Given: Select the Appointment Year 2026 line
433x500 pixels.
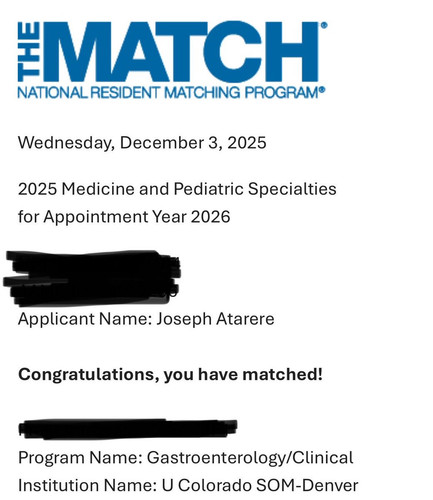Looking at the screenshot, I should click(x=124, y=217).
